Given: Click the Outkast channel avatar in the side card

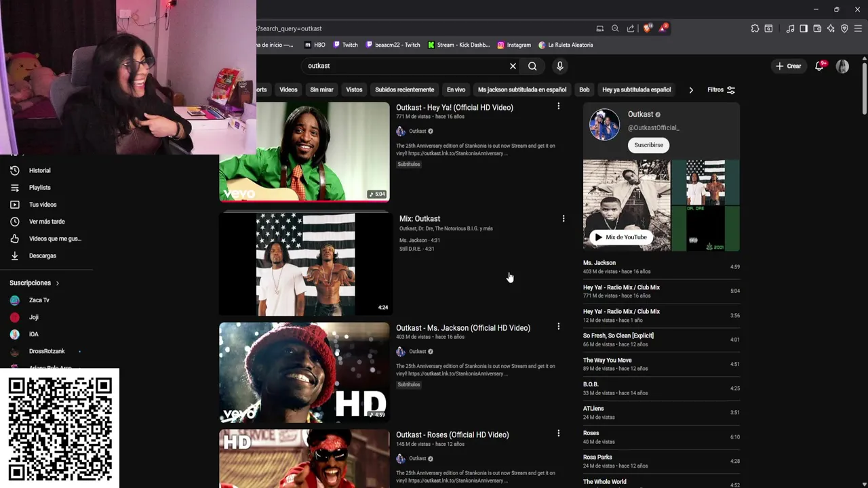Looking at the screenshot, I should 604,125.
